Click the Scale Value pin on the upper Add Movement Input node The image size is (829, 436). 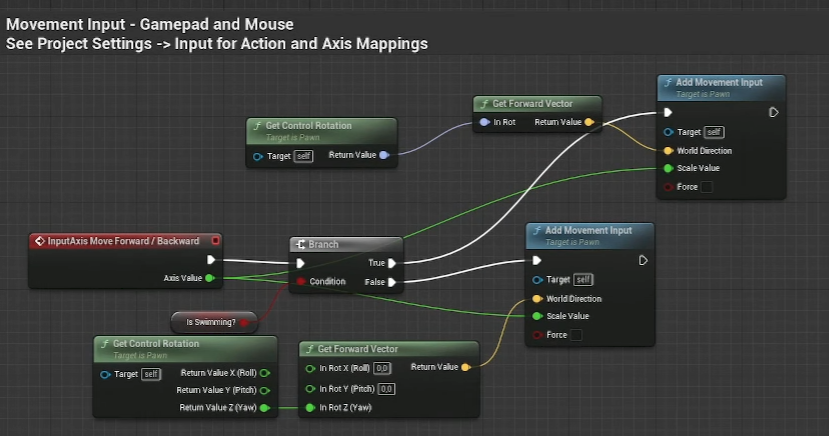(668, 168)
